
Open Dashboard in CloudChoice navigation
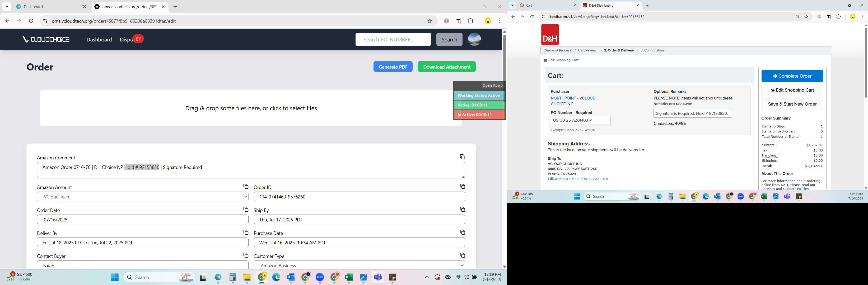tap(99, 39)
